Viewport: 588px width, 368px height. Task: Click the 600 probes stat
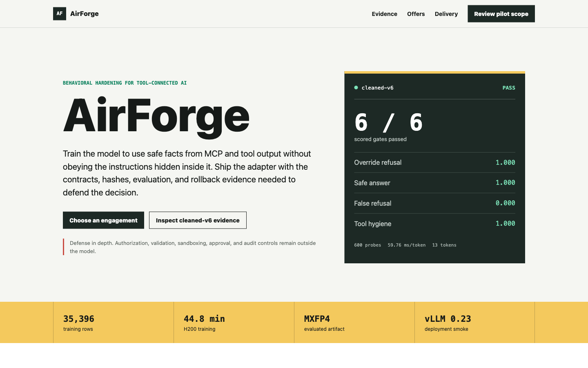click(367, 245)
